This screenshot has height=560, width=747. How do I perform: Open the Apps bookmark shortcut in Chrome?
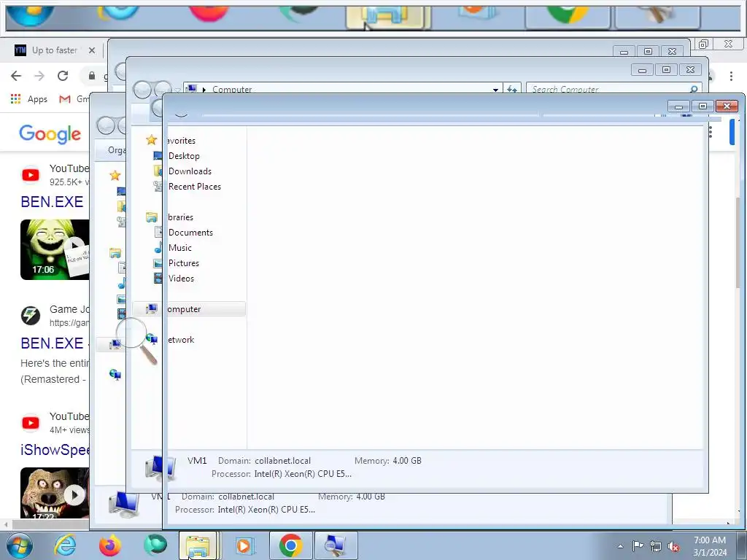tap(29, 99)
